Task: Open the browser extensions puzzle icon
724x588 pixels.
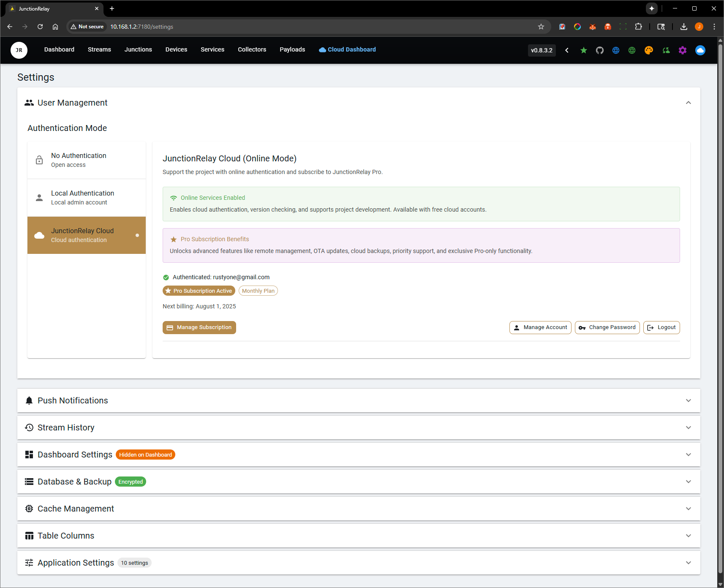Action: click(x=638, y=27)
